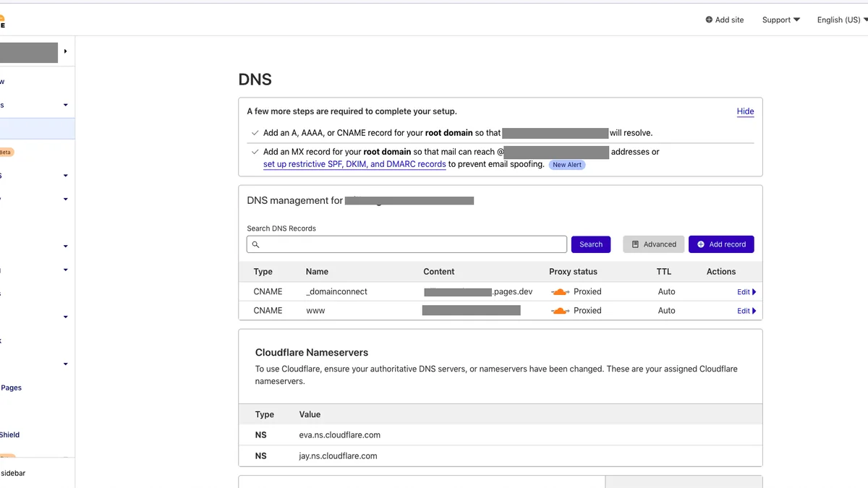Image resolution: width=868 pixels, height=488 pixels.
Task: Click the blue Search button
Action: (591, 244)
